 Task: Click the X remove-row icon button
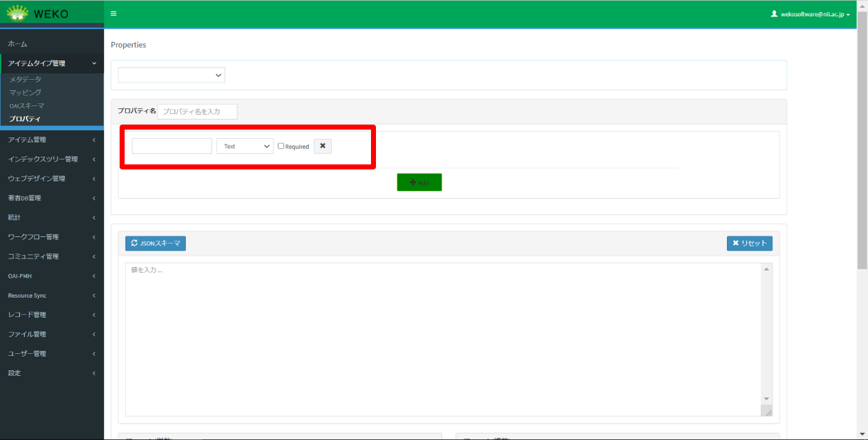[x=323, y=146]
